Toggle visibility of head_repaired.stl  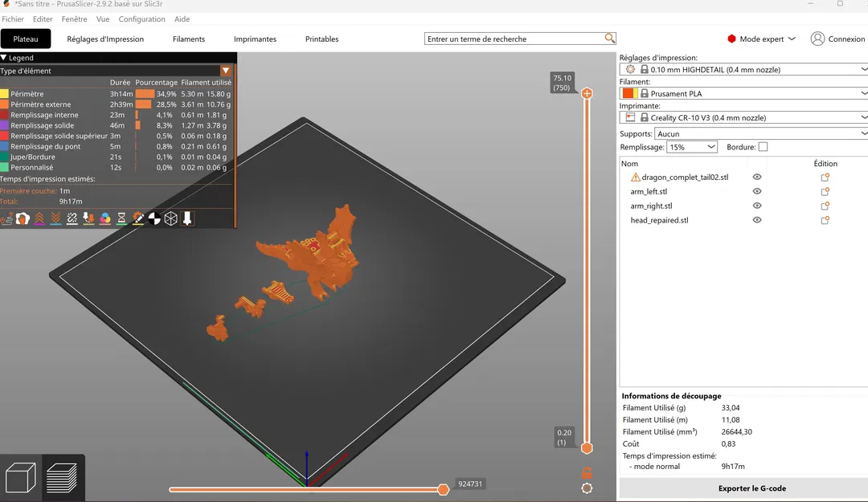pos(757,220)
